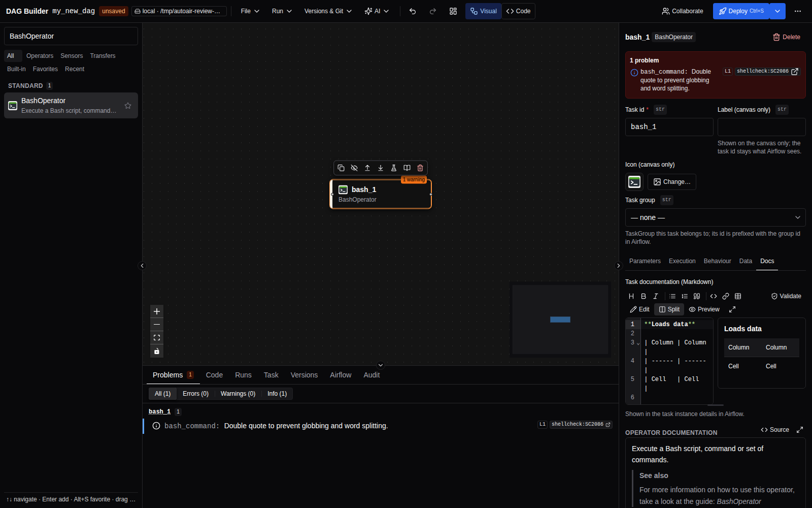Insert a blockquote in documentation
The image size is (812, 508).
click(x=697, y=296)
